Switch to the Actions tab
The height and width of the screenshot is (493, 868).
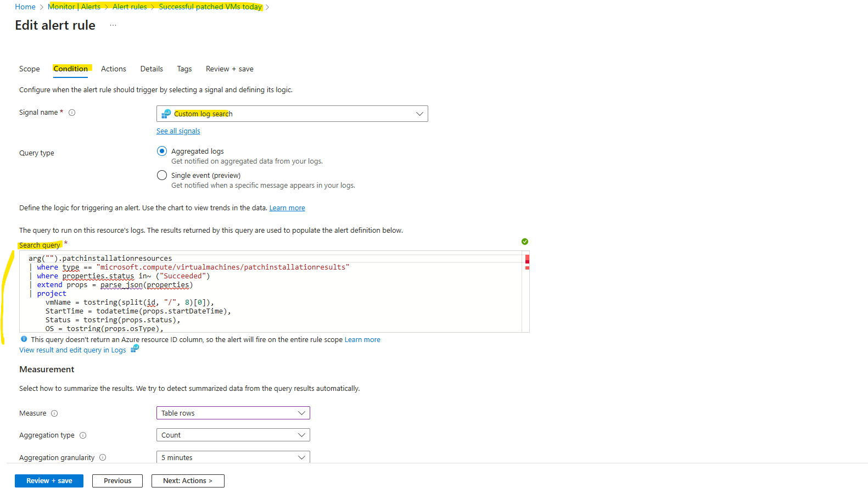[x=114, y=69]
